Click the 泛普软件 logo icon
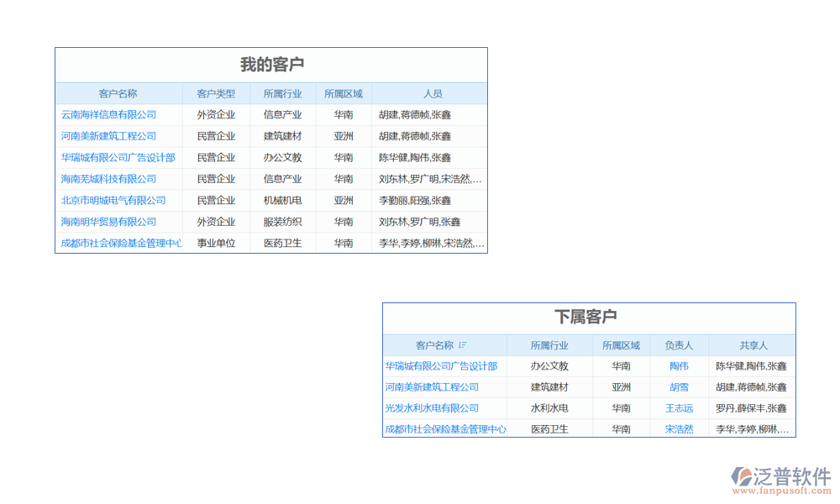The image size is (840, 504). (741, 477)
